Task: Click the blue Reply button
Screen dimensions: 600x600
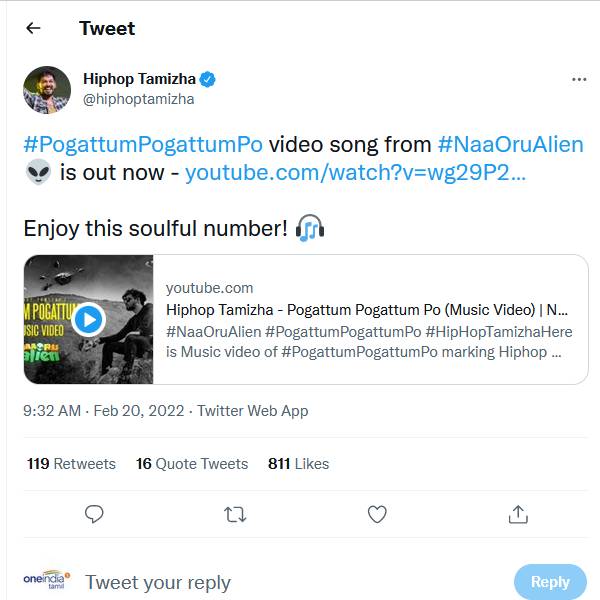Action: click(x=549, y=581)
